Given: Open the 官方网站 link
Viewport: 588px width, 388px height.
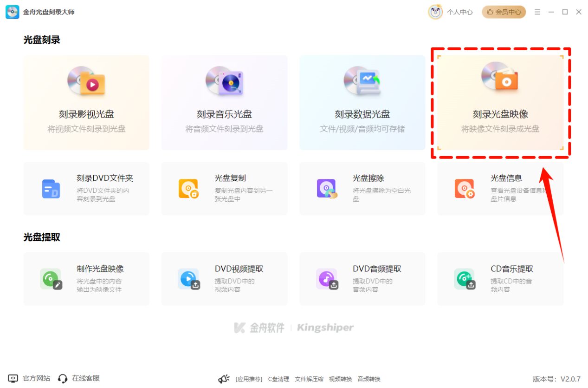Looking at the screenshot, I should (36, 378).
